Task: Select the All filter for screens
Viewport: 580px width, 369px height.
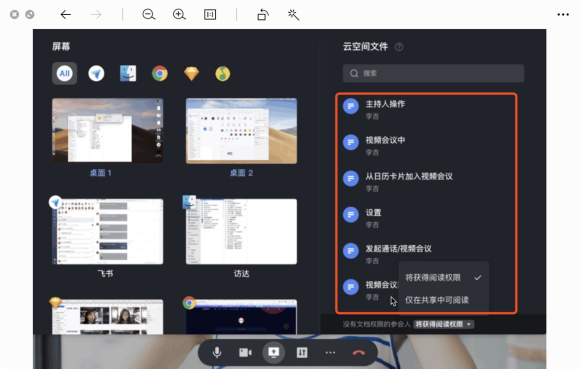Action: pos(64,73)
